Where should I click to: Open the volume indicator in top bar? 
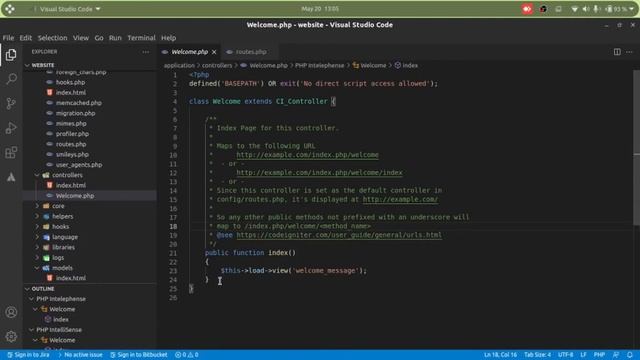coord(586,9)
